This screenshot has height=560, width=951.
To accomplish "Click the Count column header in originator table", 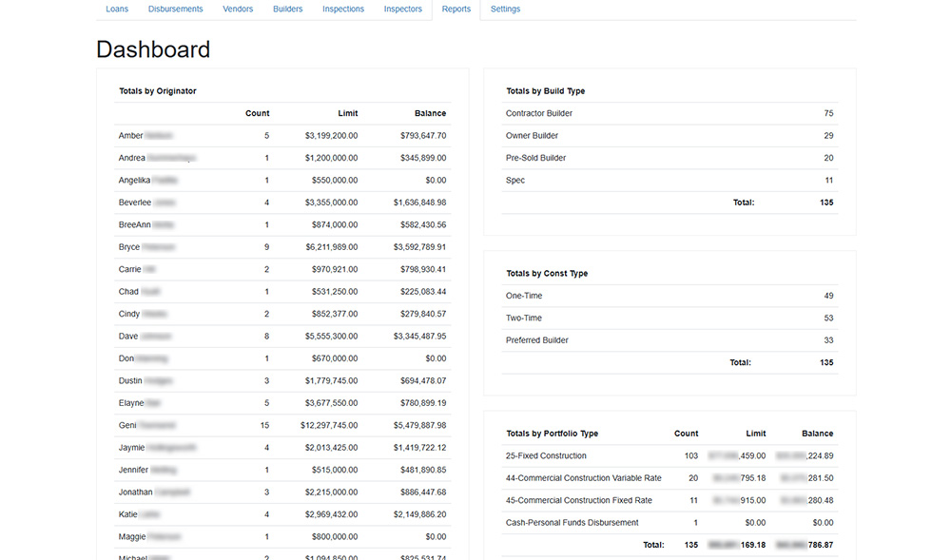I will click(257, 113).
